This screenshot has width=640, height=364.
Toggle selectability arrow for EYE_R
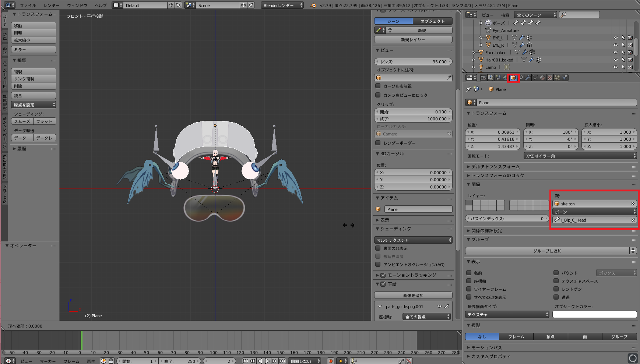coord(623,45)
